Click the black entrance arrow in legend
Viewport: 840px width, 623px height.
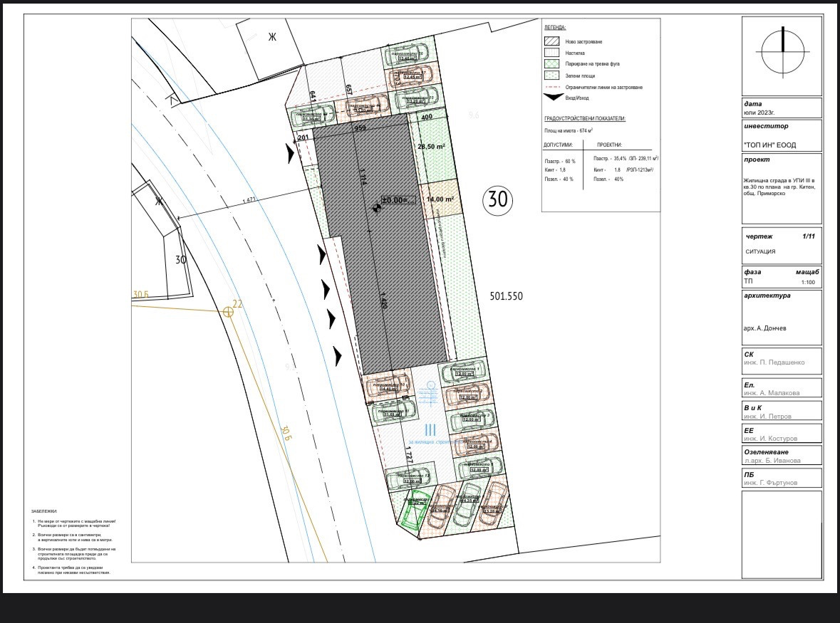pos(553,97)
